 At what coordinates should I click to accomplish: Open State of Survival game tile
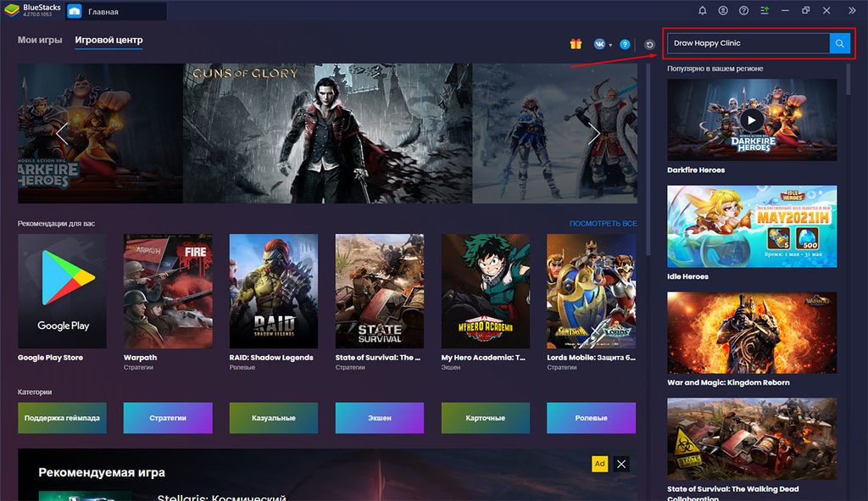379,291
